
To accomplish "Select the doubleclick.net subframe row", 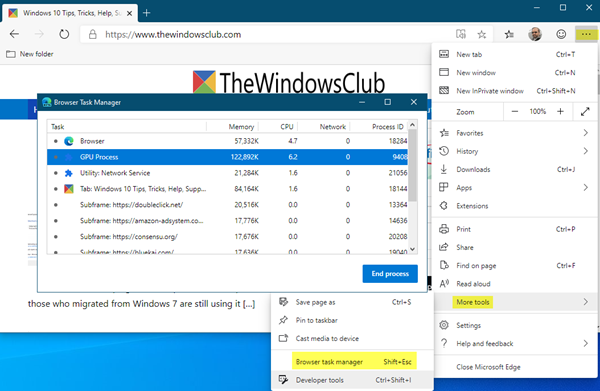I will pos(227,205).
